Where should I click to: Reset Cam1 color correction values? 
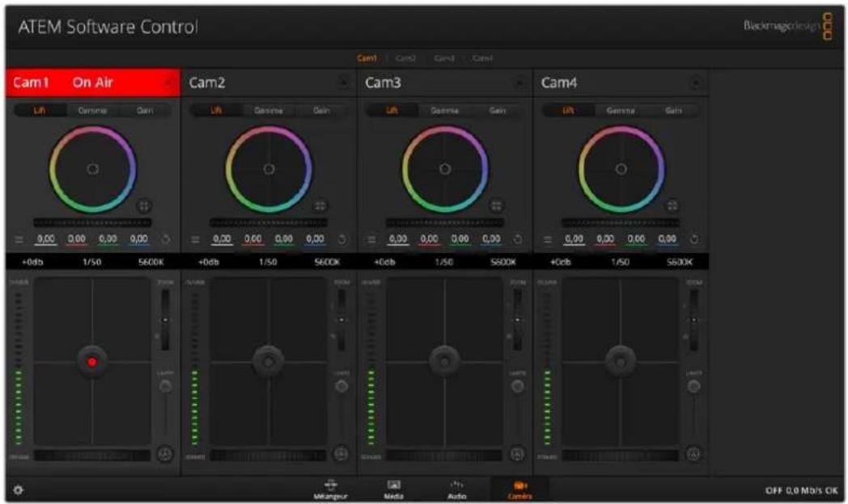pyautogui.click(x=166, y=239)
